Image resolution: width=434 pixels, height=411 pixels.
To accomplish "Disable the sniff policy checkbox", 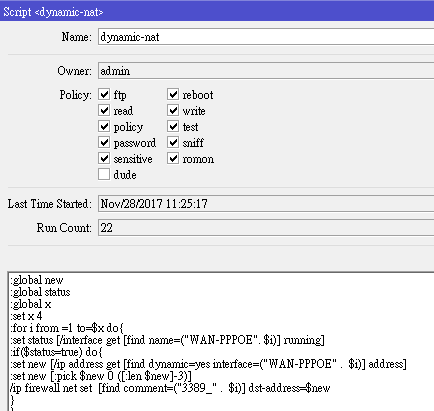I will [x=173, y=142].
